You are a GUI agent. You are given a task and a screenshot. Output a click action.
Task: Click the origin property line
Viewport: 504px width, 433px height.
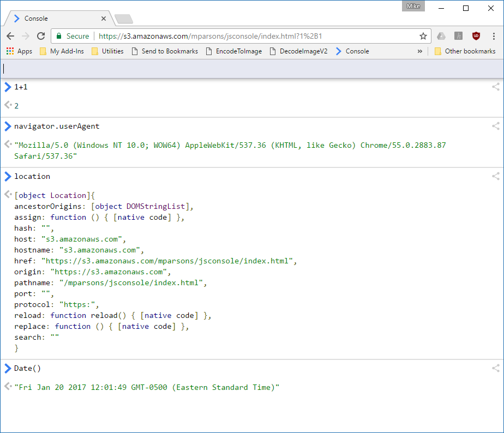93,272
